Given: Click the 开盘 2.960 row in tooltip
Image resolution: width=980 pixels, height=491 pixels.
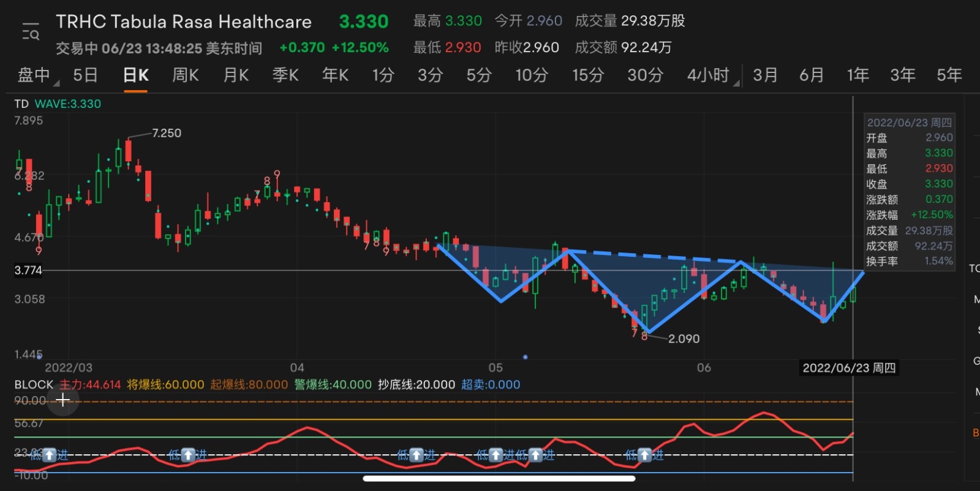Looking at the screenshot, I should (910, 138).
